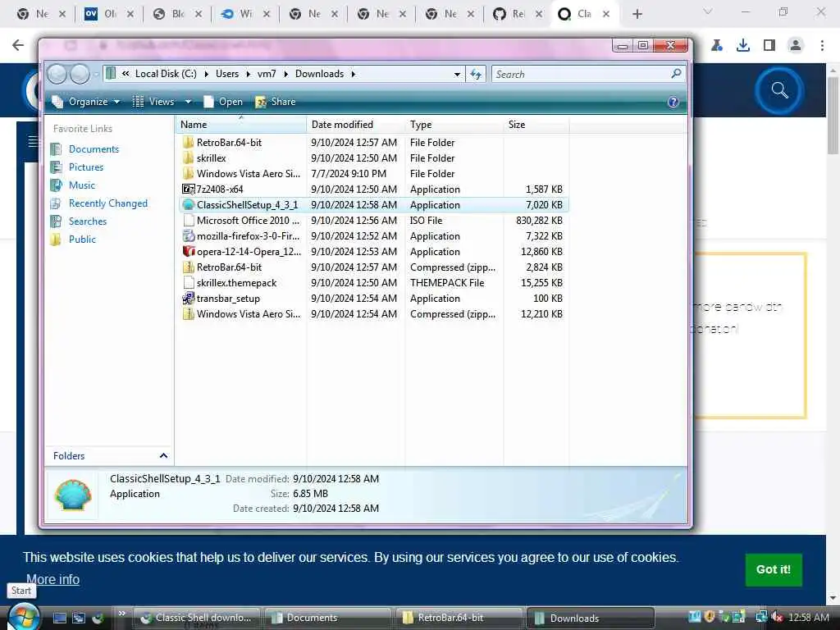Click the THEMEPACK File type cell
The width and height of the screenshot is (840, 630).
pos(447,283)
